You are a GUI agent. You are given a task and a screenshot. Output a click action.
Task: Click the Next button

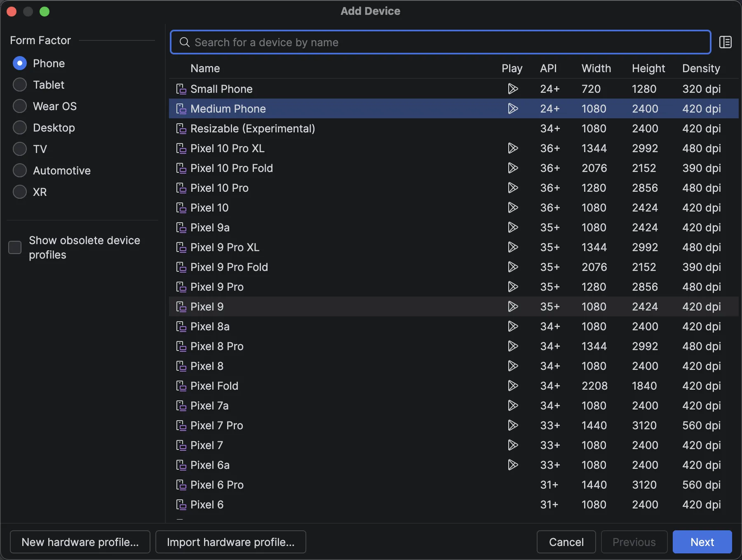(x=702, y=542)
